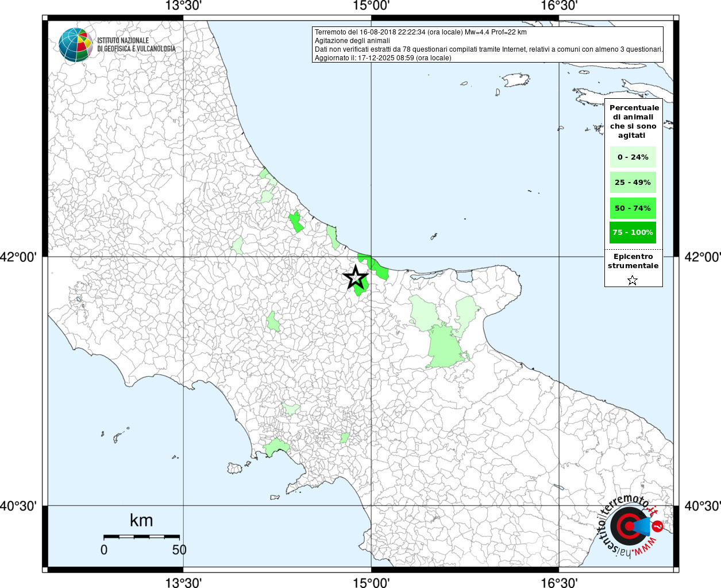Click the INGV globe logo
This screenshot has height=588, width=721.
coord(75,45)
